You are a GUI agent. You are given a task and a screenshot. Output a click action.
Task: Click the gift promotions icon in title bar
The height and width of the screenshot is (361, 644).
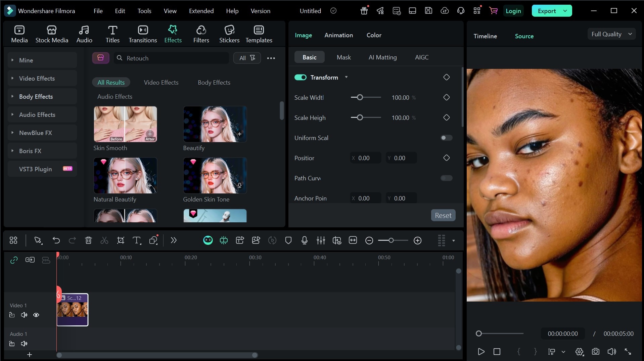pos(363,10)
